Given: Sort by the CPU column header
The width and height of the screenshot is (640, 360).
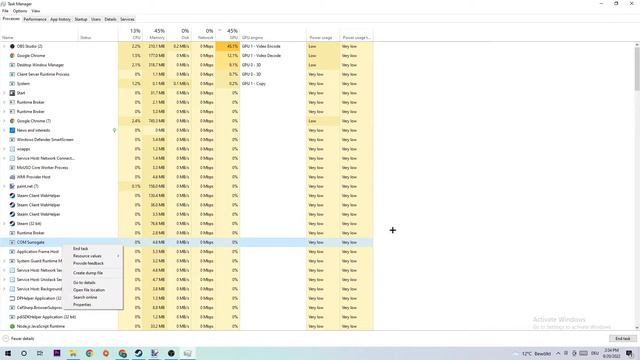Looking at the screenshot, I should 130,34.
